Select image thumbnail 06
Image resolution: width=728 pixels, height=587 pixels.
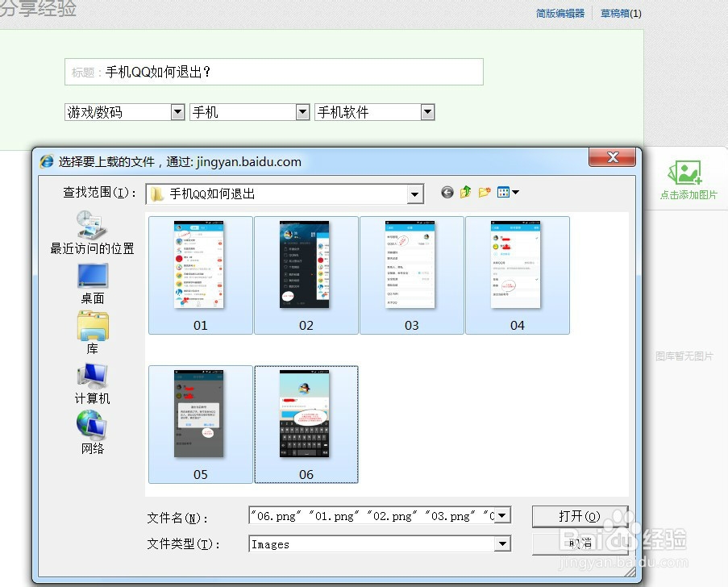click(306, 424)
